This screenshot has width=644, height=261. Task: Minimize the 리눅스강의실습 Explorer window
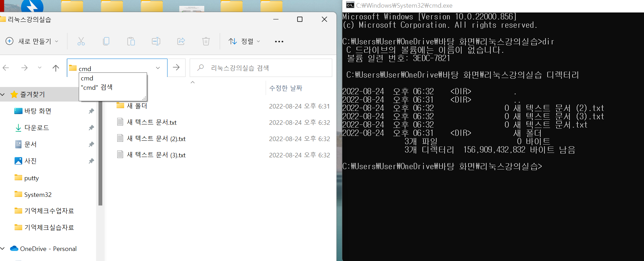click(x=276, y=19)
